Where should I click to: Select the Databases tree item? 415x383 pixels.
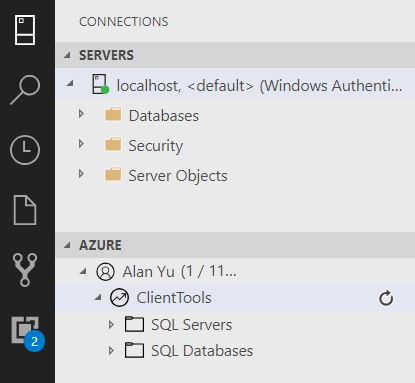point(235,115)
